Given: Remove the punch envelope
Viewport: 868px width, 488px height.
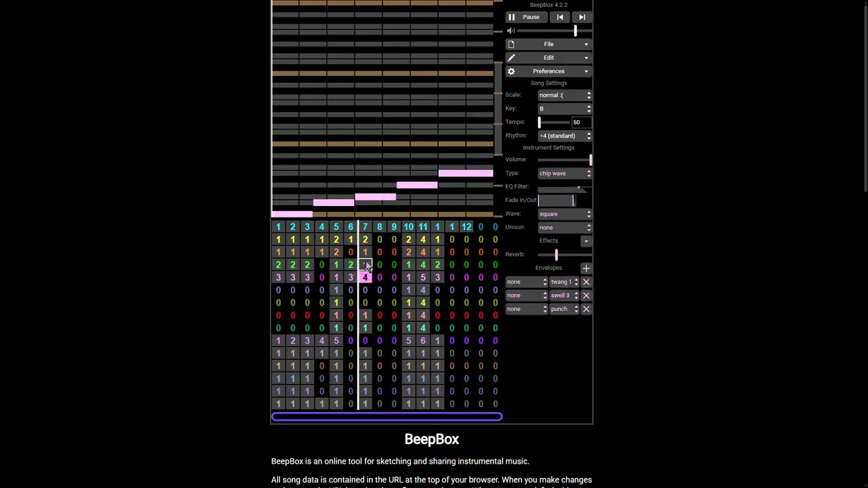Looking at the screenshot, I should pyautogui.click(x=586, y=309).
